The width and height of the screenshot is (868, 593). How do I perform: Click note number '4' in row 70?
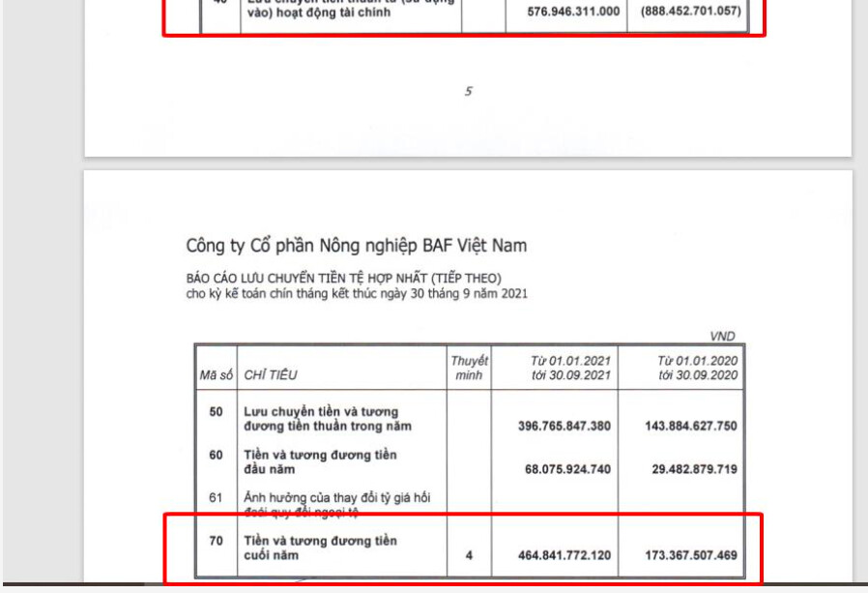click(469, 555)
